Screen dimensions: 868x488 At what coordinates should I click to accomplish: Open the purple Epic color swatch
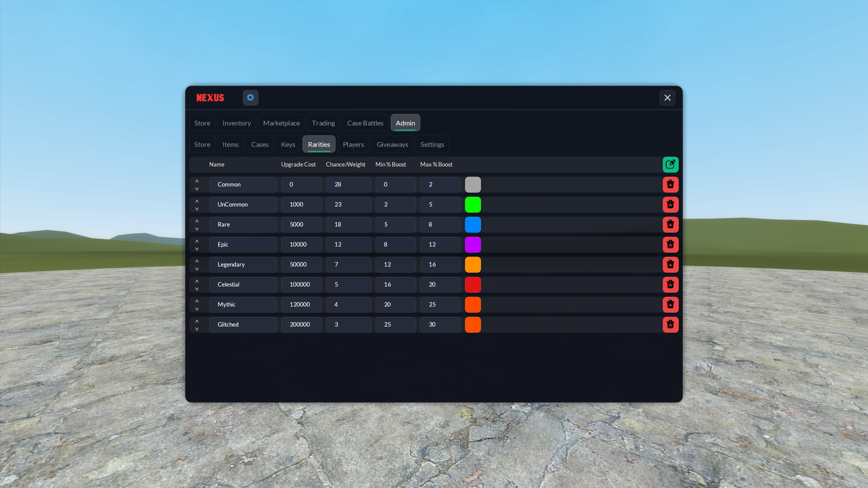(472, 245)
